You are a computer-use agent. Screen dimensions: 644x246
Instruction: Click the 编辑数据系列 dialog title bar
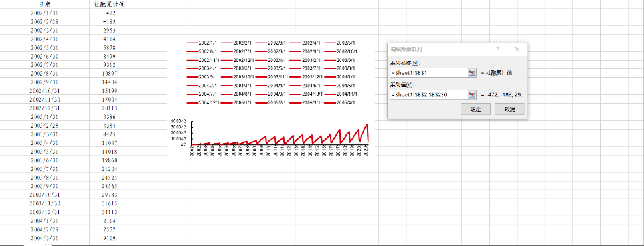coord(440,49)
